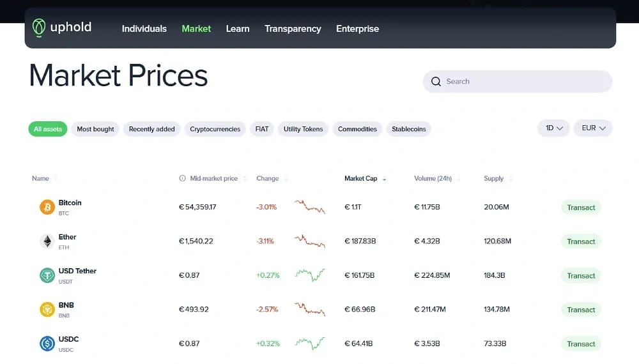Click Transact for USD Tether
This screenshot has width=639, height=364.
click(581, 276)
